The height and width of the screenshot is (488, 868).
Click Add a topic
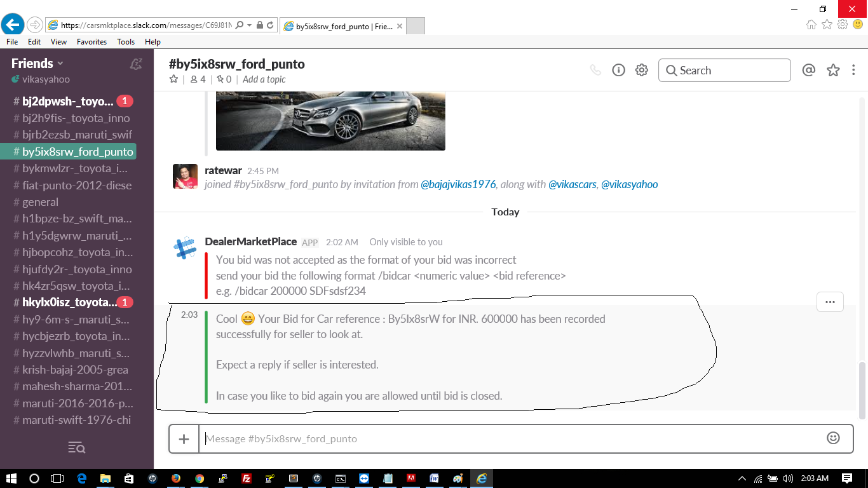tap(264, 79)
